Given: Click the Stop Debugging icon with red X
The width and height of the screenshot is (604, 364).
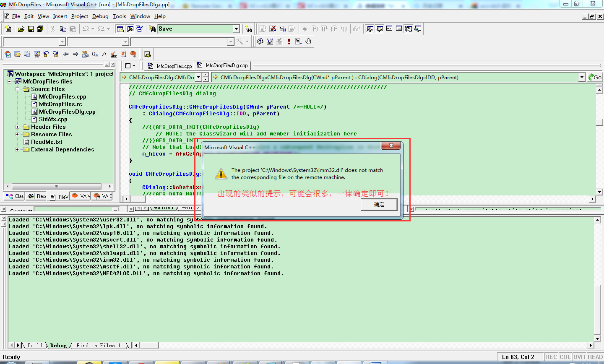Looking at the screenshot, I should [273, 29].
